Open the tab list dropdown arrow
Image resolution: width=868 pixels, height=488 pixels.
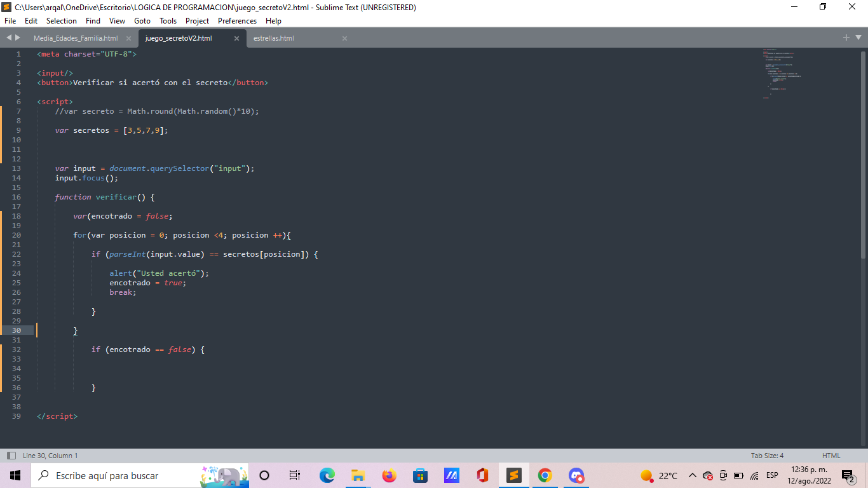[x=857, y=38]
